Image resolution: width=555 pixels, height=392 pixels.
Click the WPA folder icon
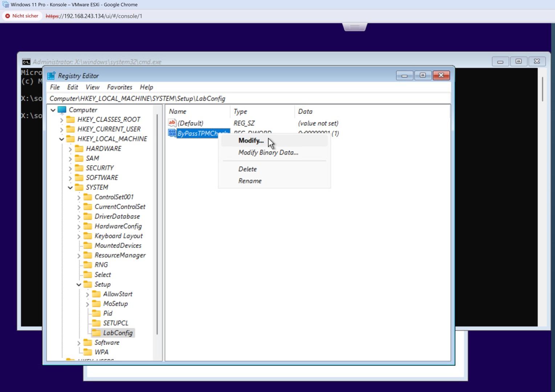point(88,352)
